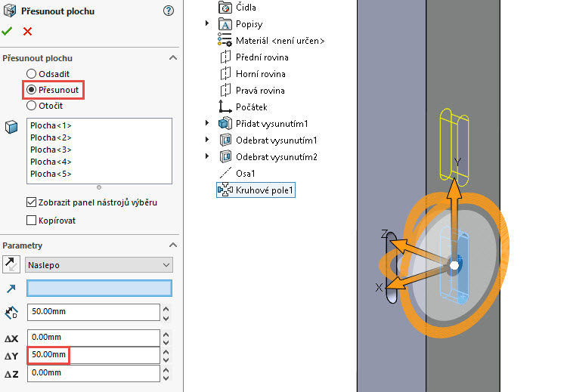
Task: Select Čidla in the feature tree
Action: 246,8
